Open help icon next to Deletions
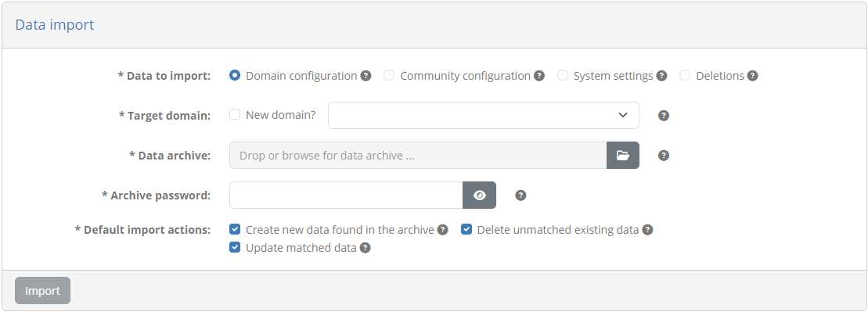This screenshot has width=868, height=312. tap(752, 76)
